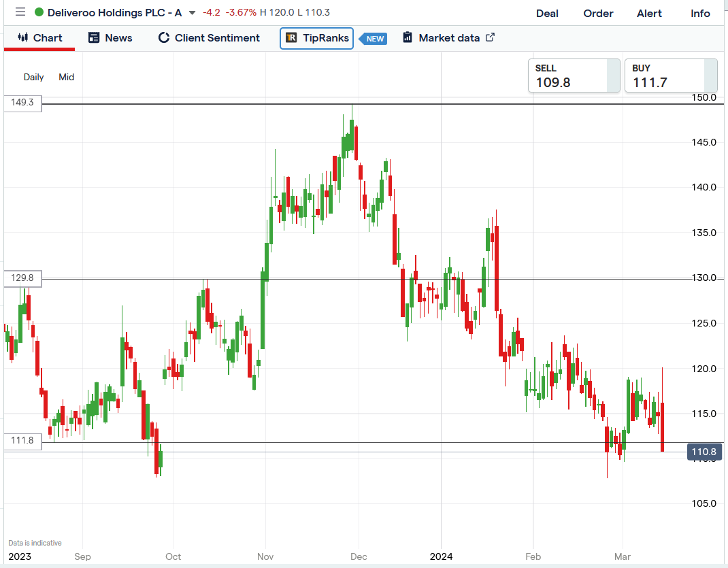Click the candlestick Chart tab icon
Screen dimensions: 728x568
point(22,37)
